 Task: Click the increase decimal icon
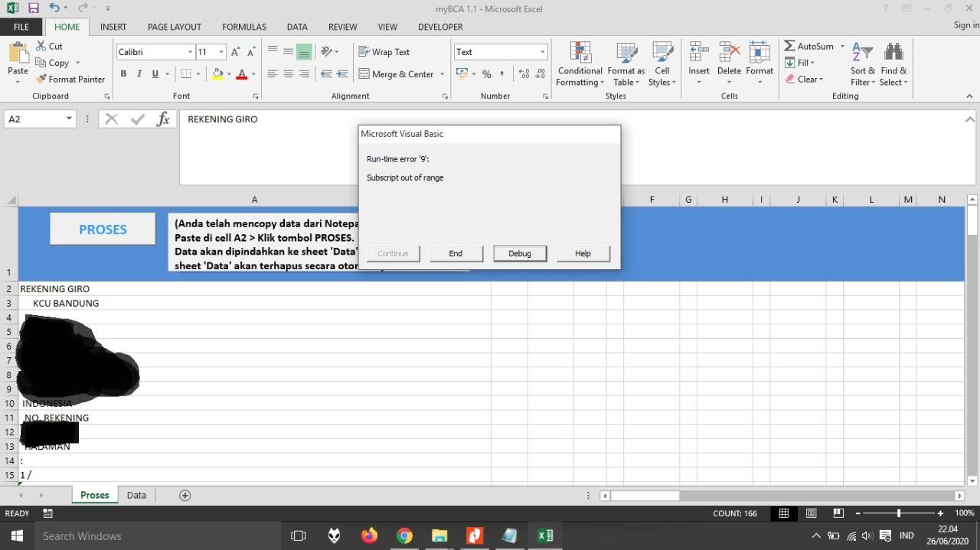click(x=524, y=74)
